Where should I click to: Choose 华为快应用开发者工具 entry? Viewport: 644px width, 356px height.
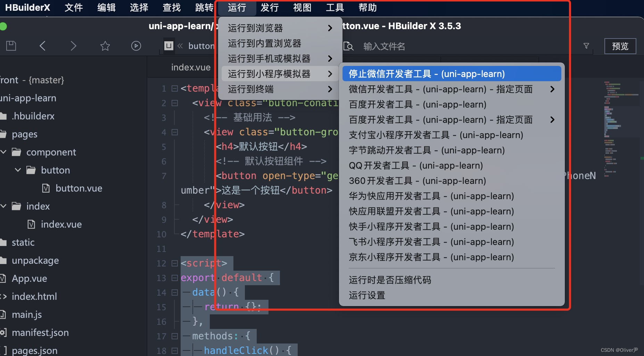(452, 196)
